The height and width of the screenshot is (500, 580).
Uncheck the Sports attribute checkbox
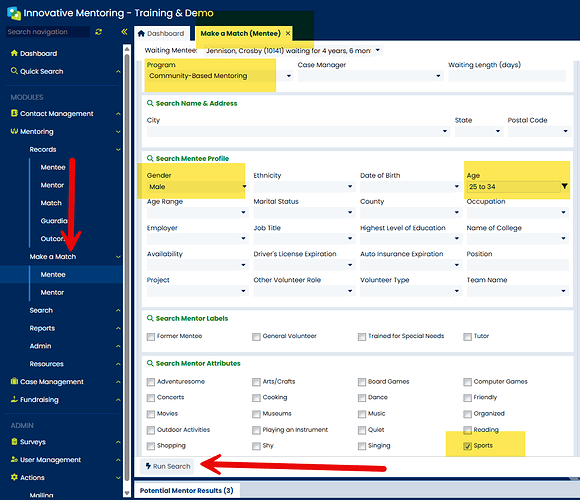[467, 446]
